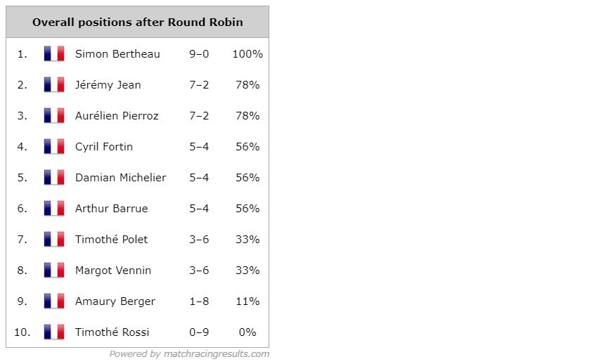Viewport: 592px width, 364px height.
Task: Click the flag beside Timothé Polet
Action: coord(54,239)
